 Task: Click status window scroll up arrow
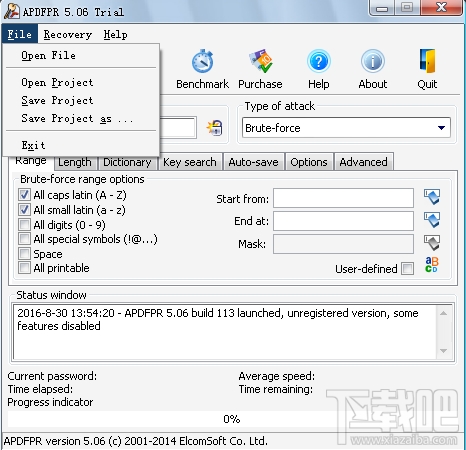[x=444, y=313]
